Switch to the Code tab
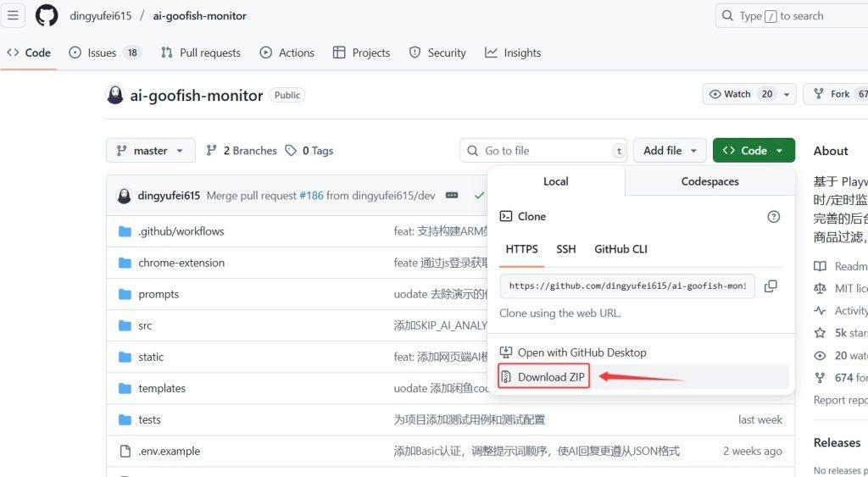Viewport: 868px width, 477px height. click(x=29, y=53)
